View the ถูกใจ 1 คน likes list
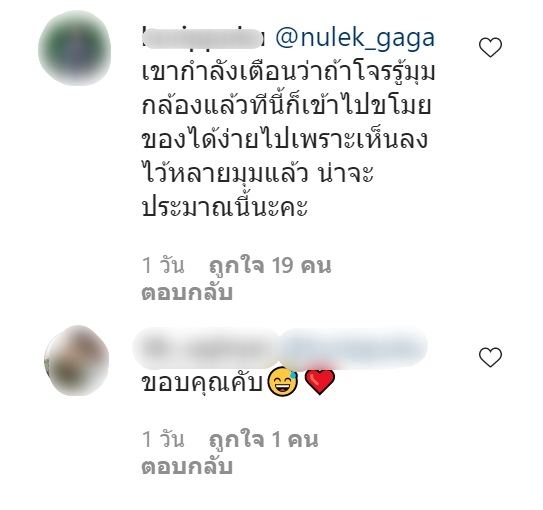This screenshot has height=510, width=543. [264, 440]
